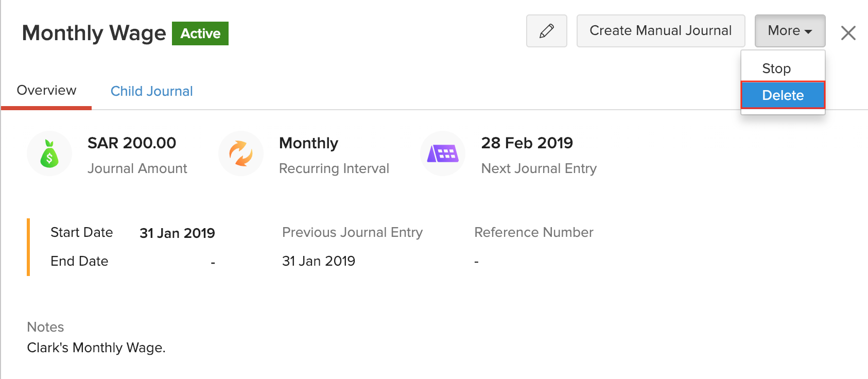Open the Overview tab

[x=46, y=91]
